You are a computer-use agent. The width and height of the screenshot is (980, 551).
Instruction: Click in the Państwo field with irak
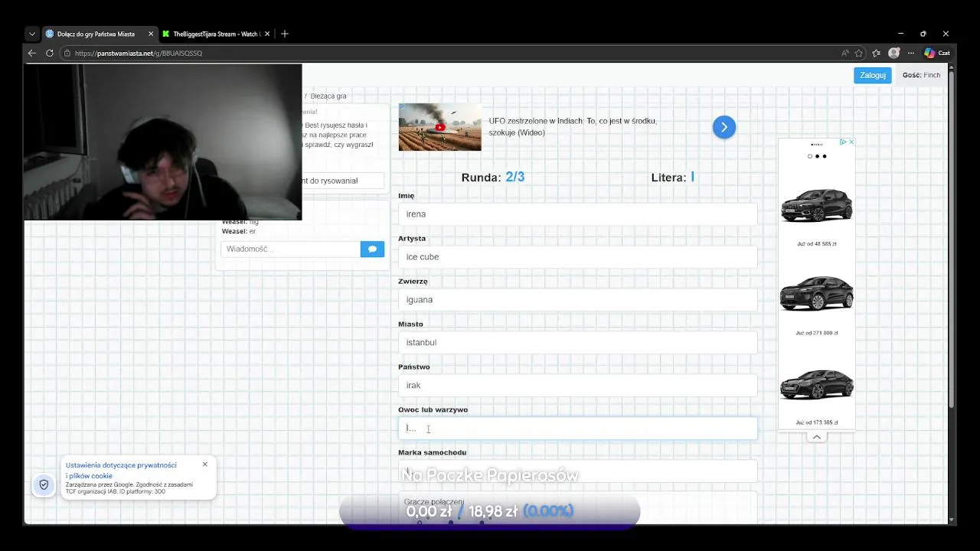click(x=577, y=386)
